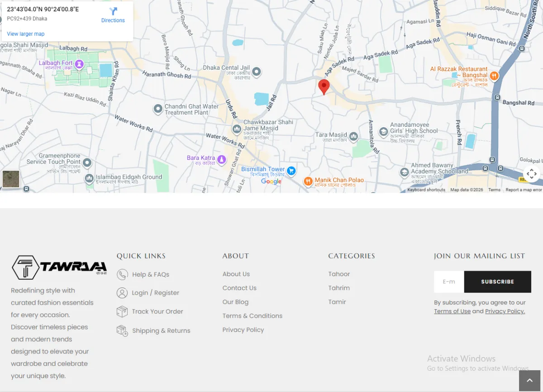Click the Directions arrow icon
Screen dimensions: 543x392
point(113,11)
